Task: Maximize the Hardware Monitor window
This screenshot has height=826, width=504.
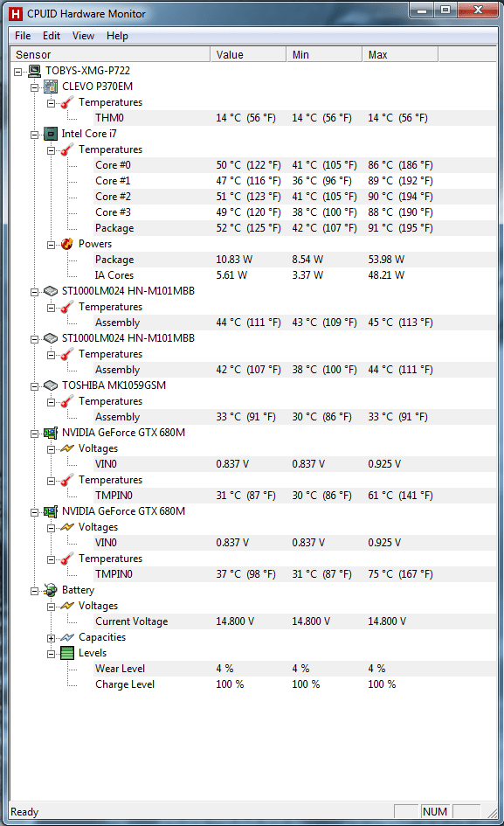Action: point(445,10)
